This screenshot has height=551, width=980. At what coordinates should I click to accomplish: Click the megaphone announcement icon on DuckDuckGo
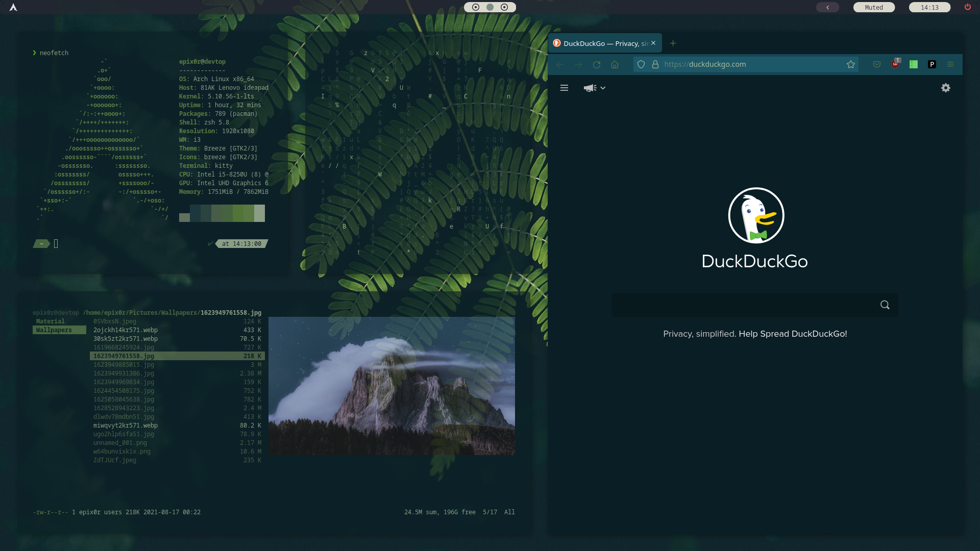pos(591,88)
